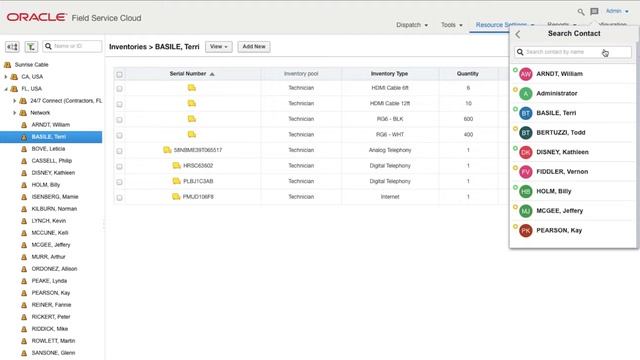Check the Internet row checkbox
Screen dimensions: 640x360
tap(119, 197)
